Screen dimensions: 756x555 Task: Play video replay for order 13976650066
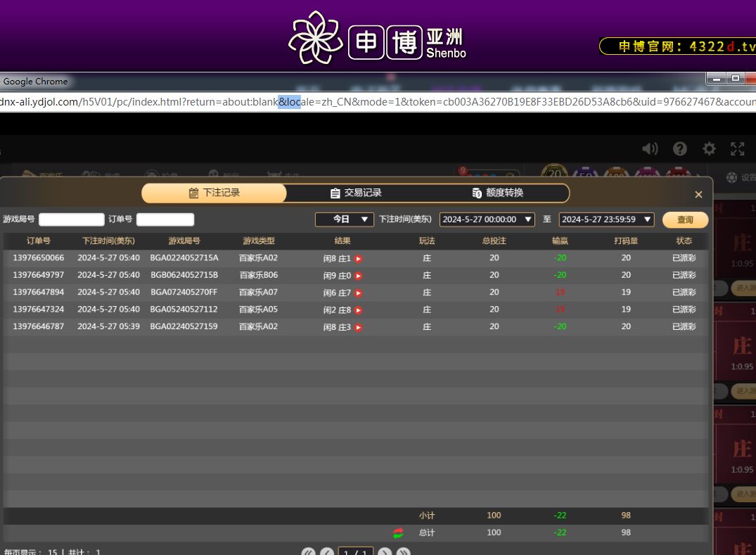[x=359, y=259]
